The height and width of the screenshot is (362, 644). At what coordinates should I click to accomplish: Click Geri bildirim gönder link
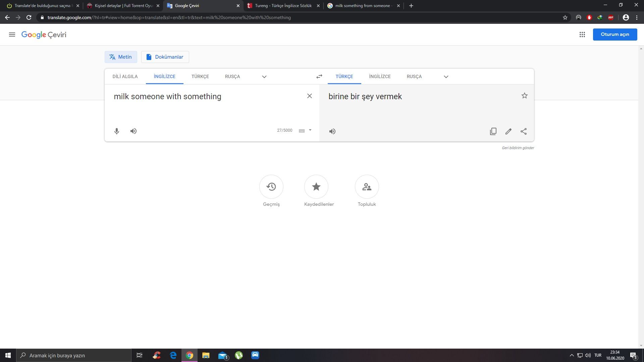(x=518, y=148)
